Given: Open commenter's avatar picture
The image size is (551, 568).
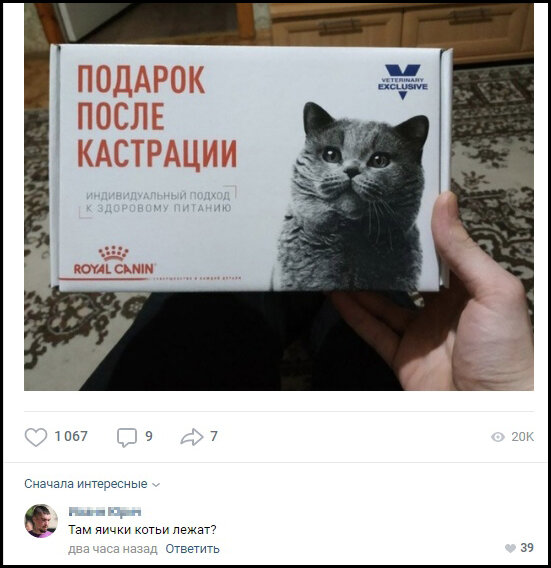Looking at the screenshot, I should (41, 521).
